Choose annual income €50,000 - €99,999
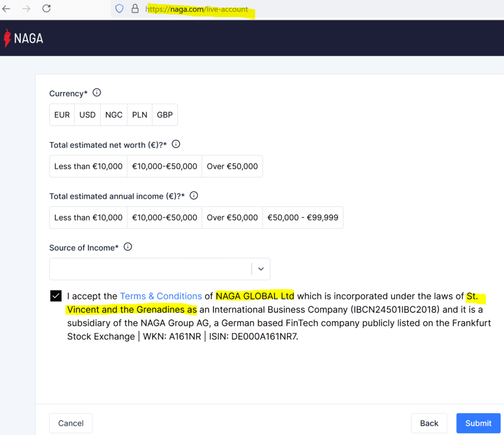 pos(303,218)
